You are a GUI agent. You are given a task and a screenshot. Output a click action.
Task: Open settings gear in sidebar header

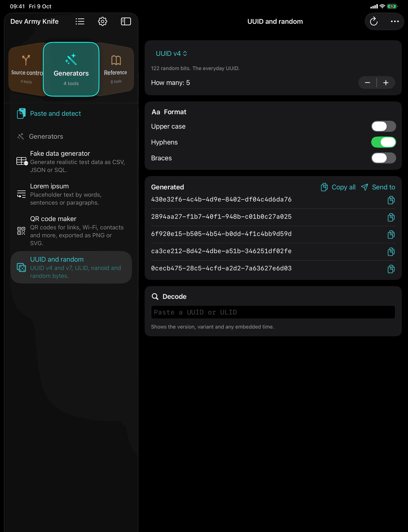(103, 21)
